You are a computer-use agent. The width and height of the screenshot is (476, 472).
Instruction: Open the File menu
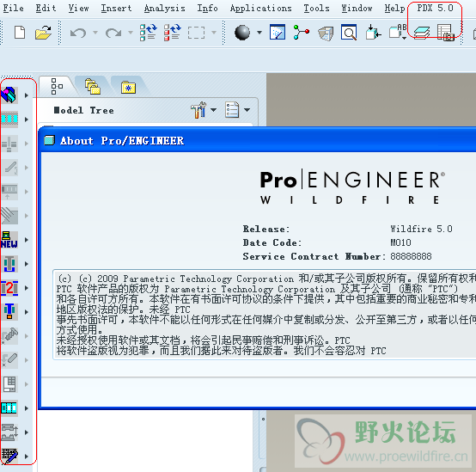pyautogui.click(x=13, y=8)
